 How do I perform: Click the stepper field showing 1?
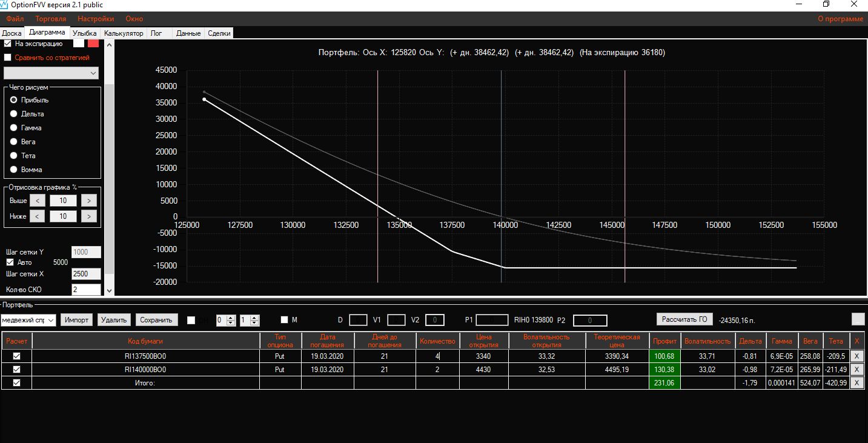click(x=249, y=320)
